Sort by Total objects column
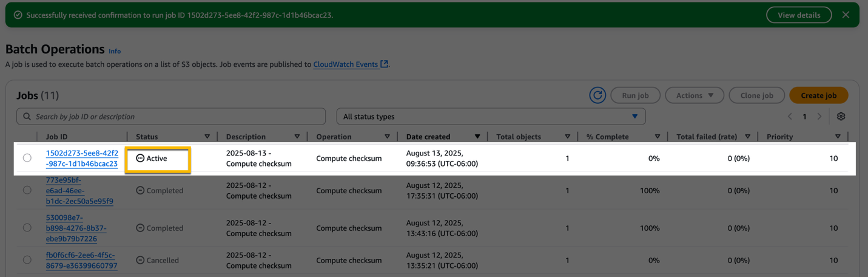Viewport: 868px width, 277px height. pos(567,137)
